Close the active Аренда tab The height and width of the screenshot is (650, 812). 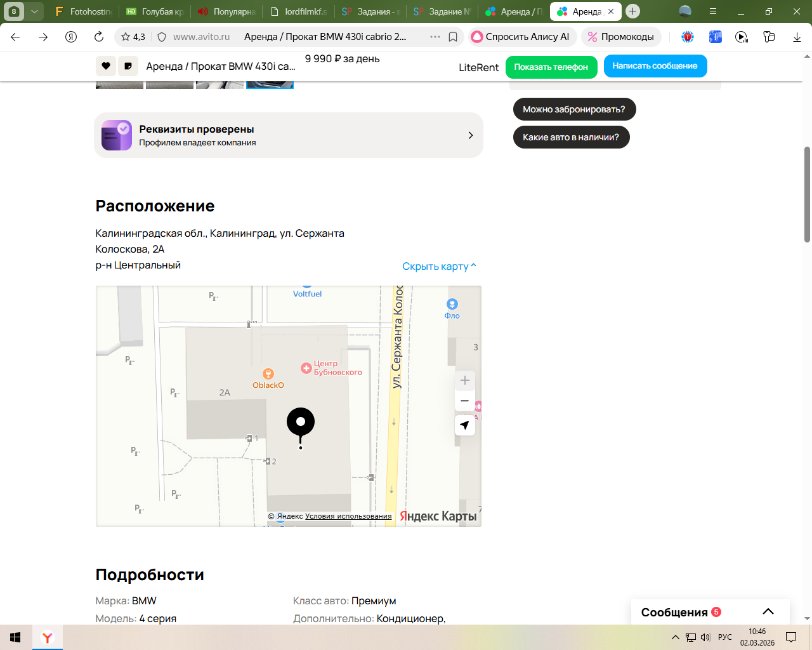click(x=611, y=11)
